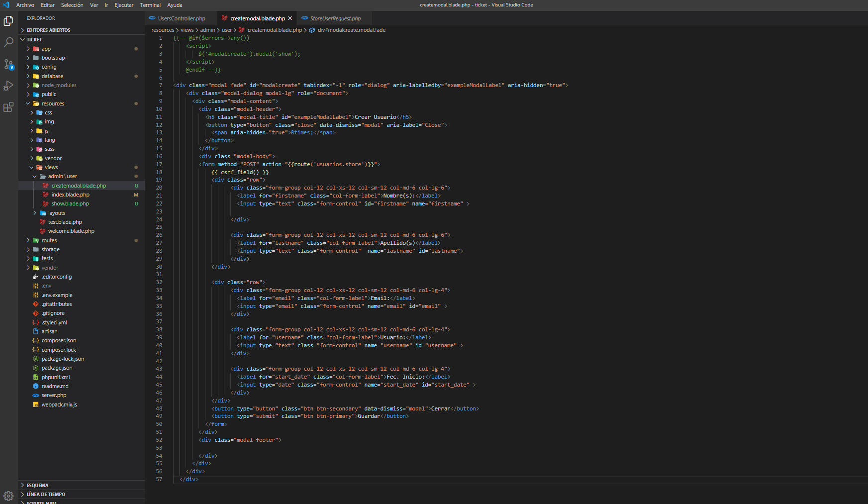
Task: Open the Search view icon
Action: [8, 42]
